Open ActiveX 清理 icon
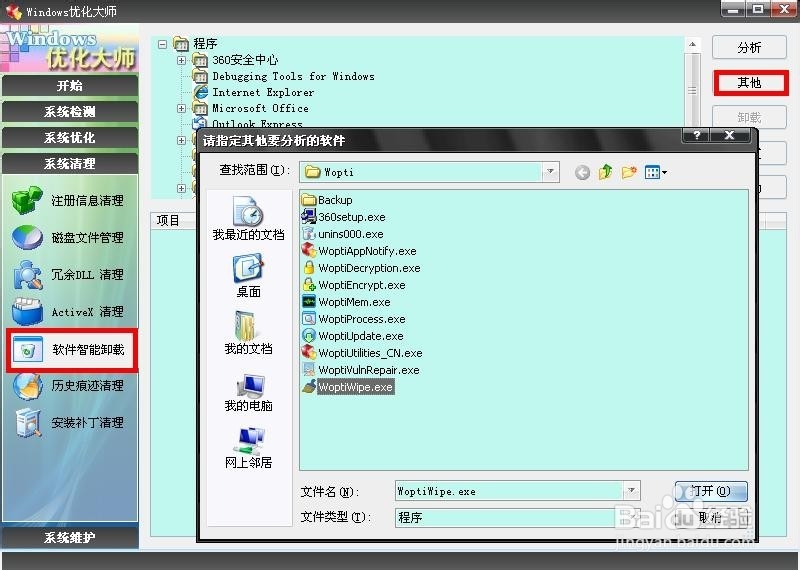Screen dimensions: 800x570 (x=28, y=312)
